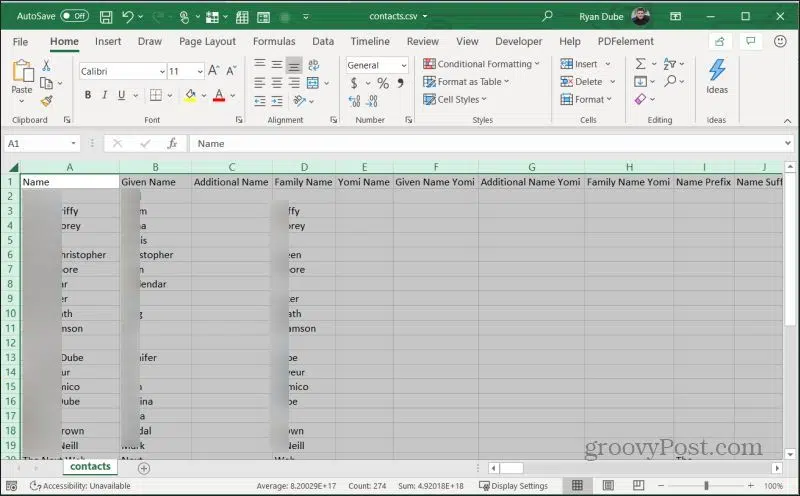Decrease font size with the smaller A icon
The height and width of the screenshot is (496, 800).
[x=231, y=71]
